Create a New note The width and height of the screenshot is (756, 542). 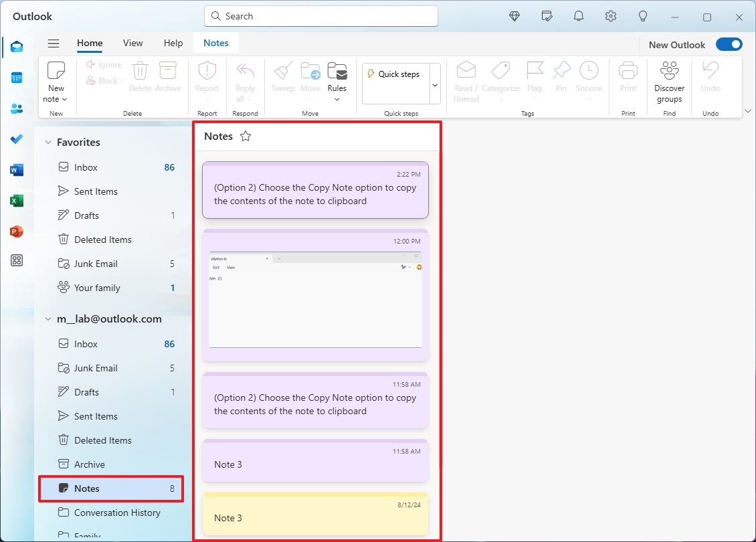click(x=56, y=82)
